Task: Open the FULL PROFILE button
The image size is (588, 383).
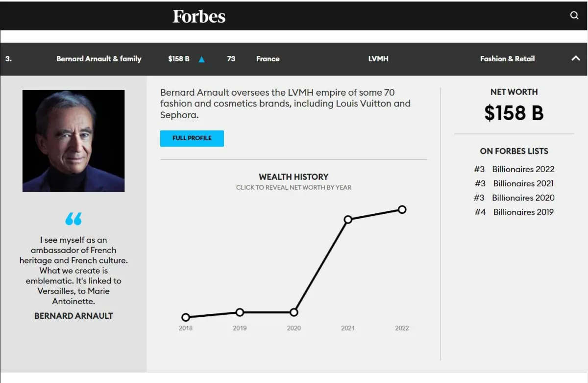Action: [x=192, y=138]
